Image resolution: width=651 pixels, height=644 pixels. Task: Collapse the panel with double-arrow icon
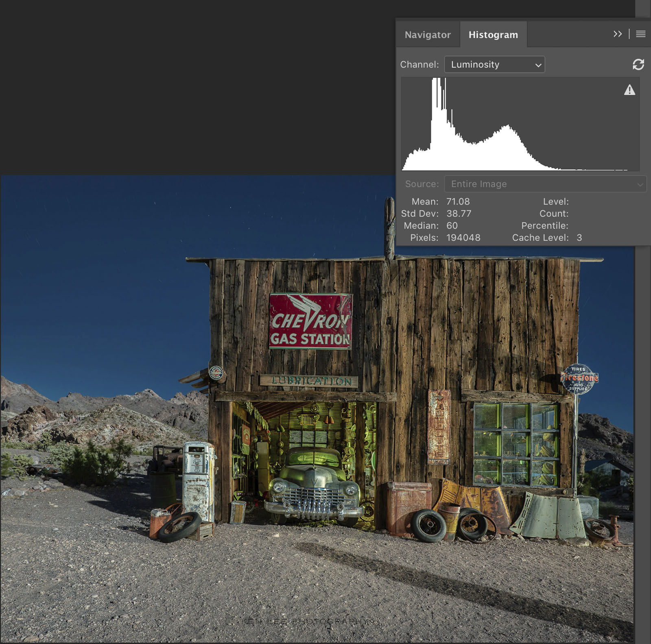click(617, 34)
